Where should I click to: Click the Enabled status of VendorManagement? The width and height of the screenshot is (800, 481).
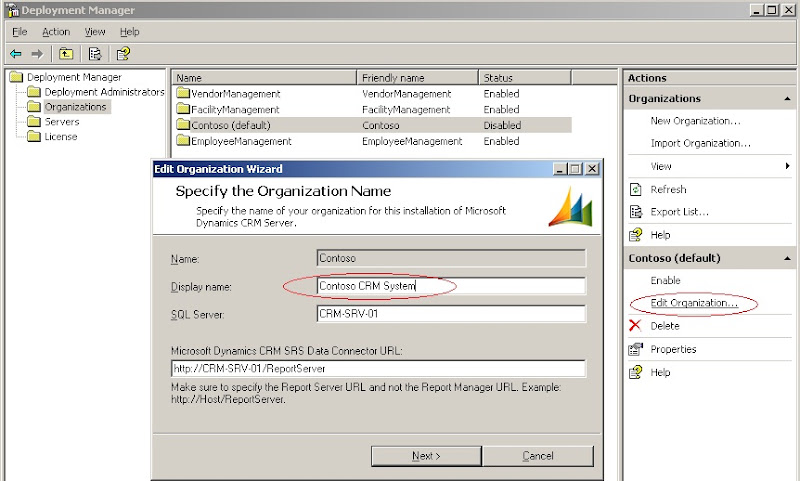pyautogui.click(x=501, y=94)
